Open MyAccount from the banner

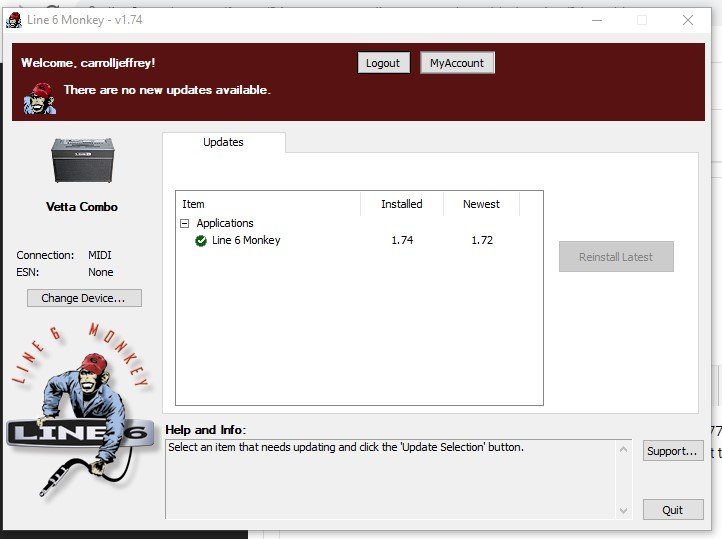point(457,63)
